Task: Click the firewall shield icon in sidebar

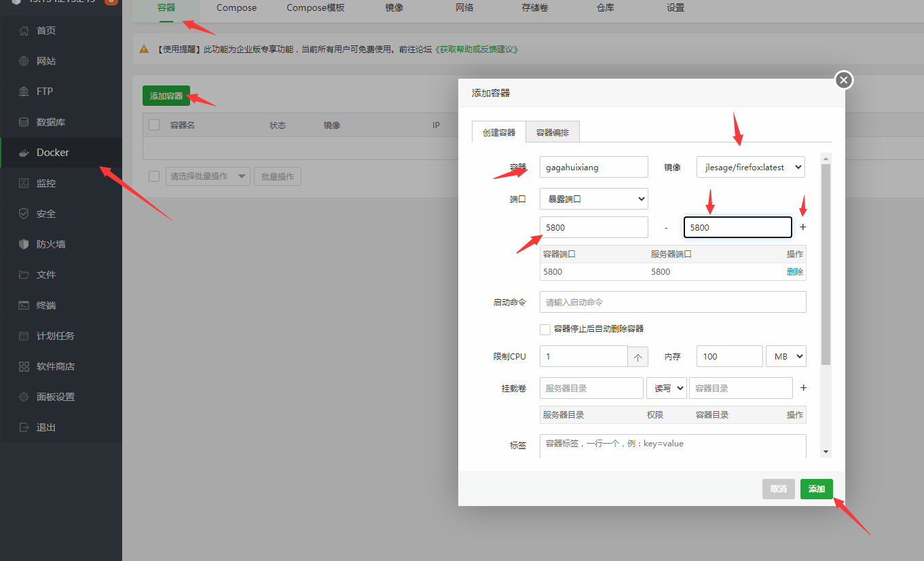Action: pos(24,244)
